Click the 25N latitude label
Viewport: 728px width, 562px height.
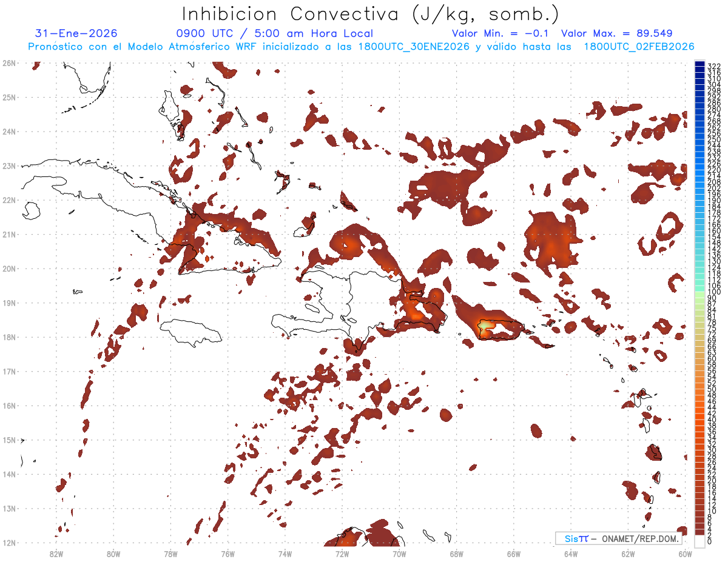[x=9, y=97]
